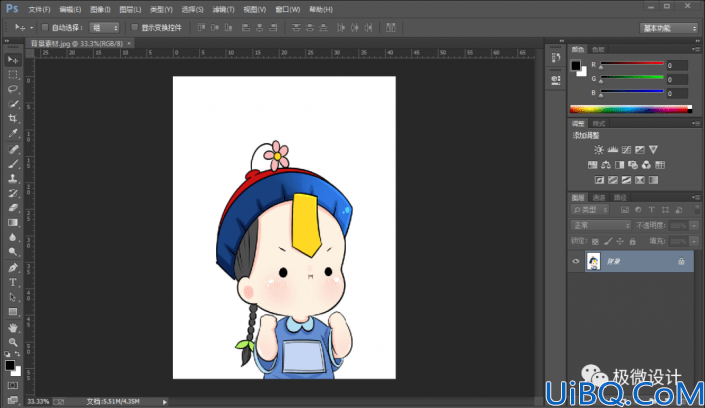This screenshot has height=408, width=705.
Task: Set the foreground color in toolbox
Action: click(x=9, y=366)
